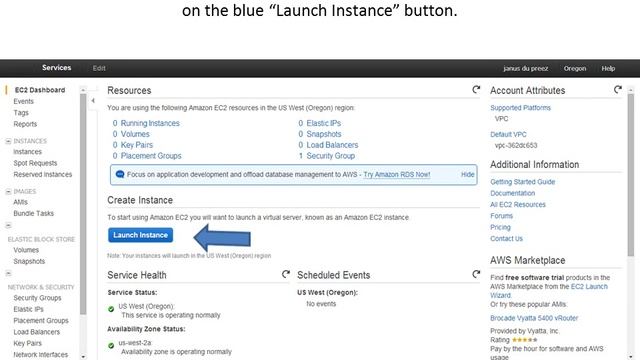Open the Oregon region menu
640x360 pixels.
click(575, 69)
